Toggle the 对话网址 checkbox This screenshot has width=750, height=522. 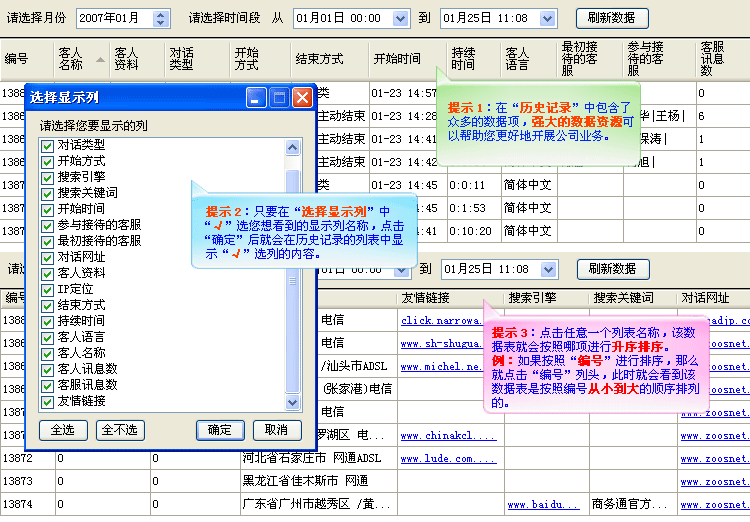point(47,257)
